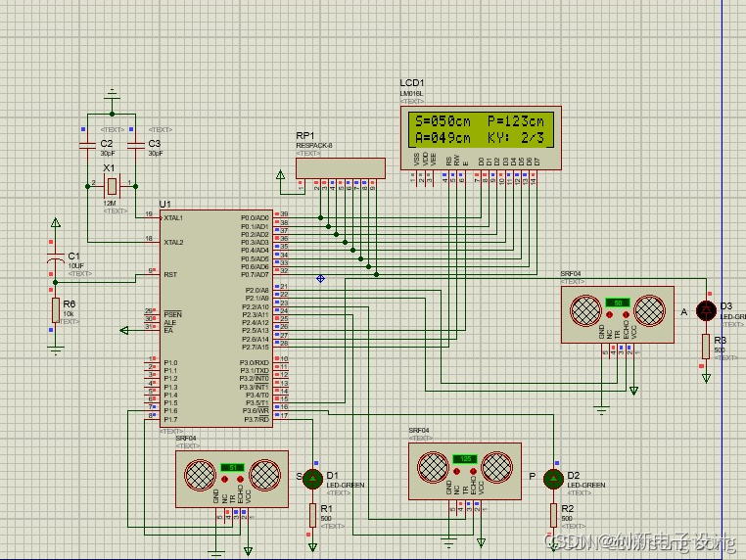The width and height of the screenshot is (746, 560).
Task: Click the ground symbol above C2 and C3
Action: (x=112, y=94)
